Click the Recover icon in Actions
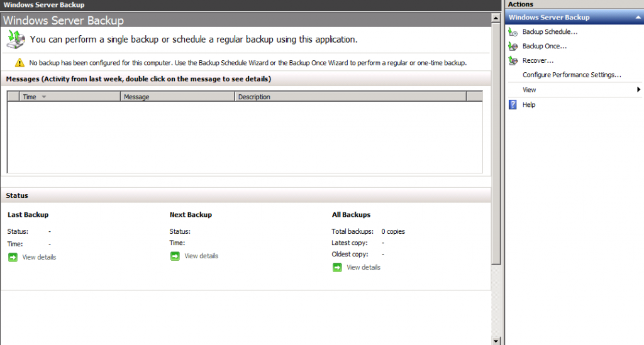Viewport: 644px width, 345px height. [513, 61]
